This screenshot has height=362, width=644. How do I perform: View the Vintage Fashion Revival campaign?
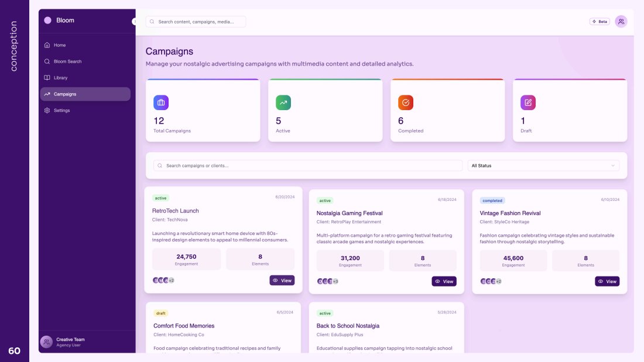[607, 282]
